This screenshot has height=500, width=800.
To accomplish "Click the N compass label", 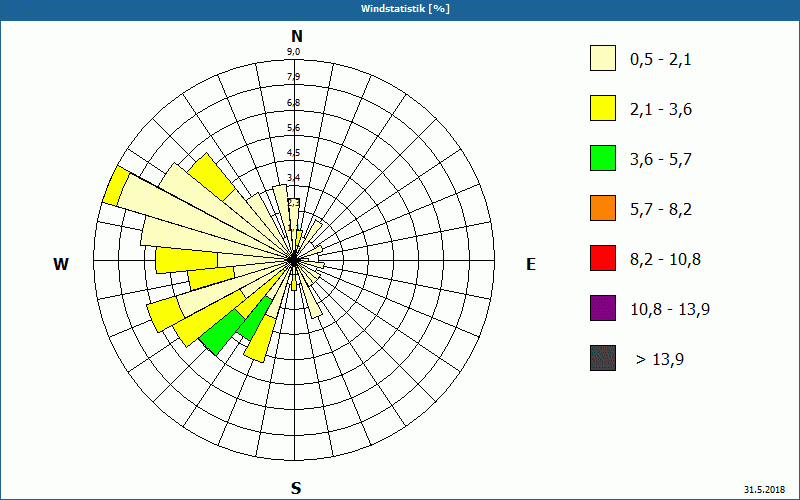I will click(296, 36).
